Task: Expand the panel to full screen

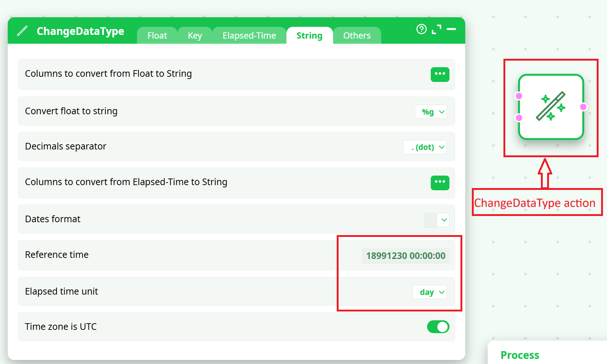Action: 436,29
